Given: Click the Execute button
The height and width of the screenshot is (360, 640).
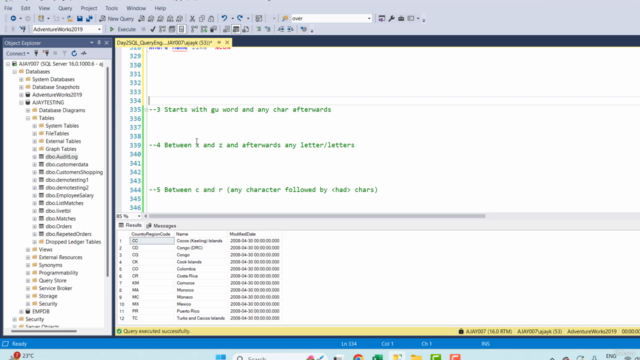Looking at the screenshot, I should 122,29.
